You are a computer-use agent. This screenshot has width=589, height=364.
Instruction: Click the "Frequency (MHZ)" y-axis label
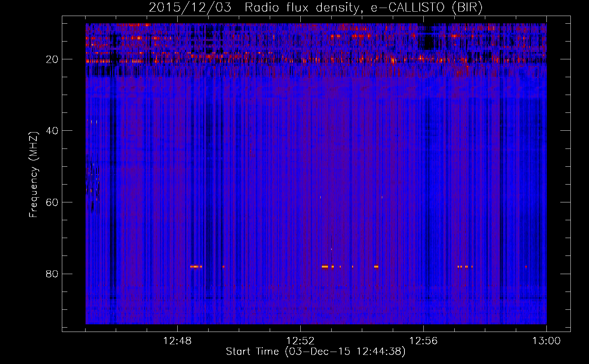tap(33, 175)
